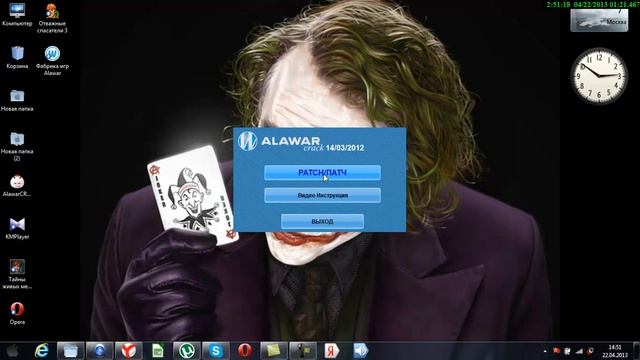Open Отважные спасатели 3 desktop shortcut
This screenshot has width=640, height=360.
52,18
